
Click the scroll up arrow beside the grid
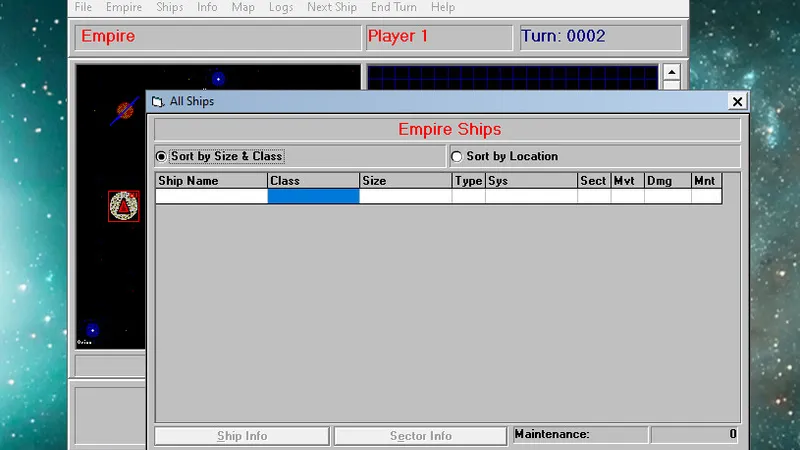click(x=672, y=73)
